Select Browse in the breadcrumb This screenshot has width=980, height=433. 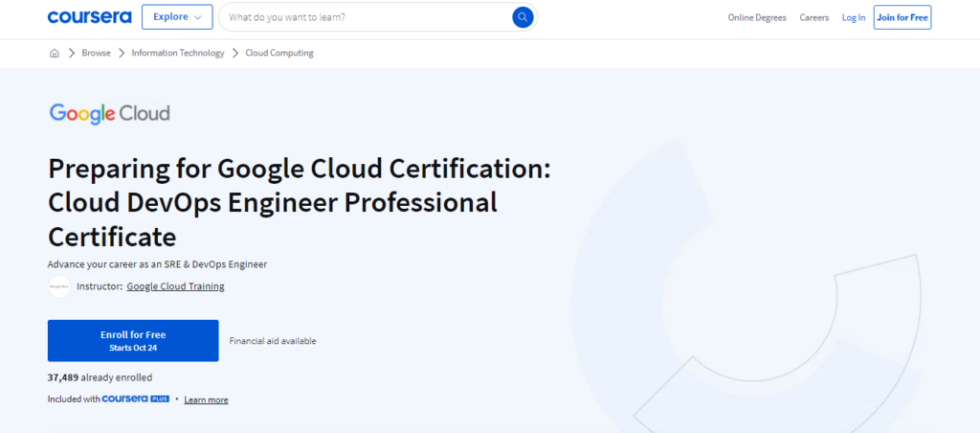[97, 54]
